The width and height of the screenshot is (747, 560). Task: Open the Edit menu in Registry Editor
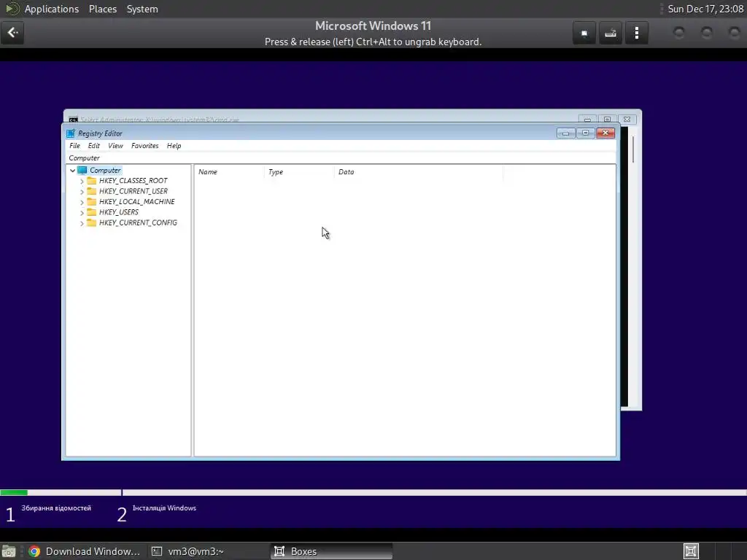pyautogui.click(x=94, y=146)
